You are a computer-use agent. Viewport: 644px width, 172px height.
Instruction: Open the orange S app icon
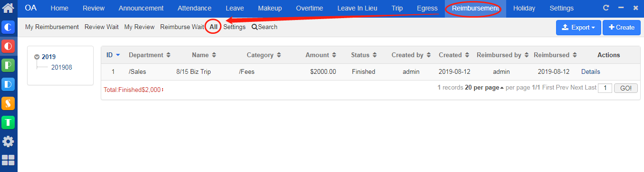tap(9, 103)
